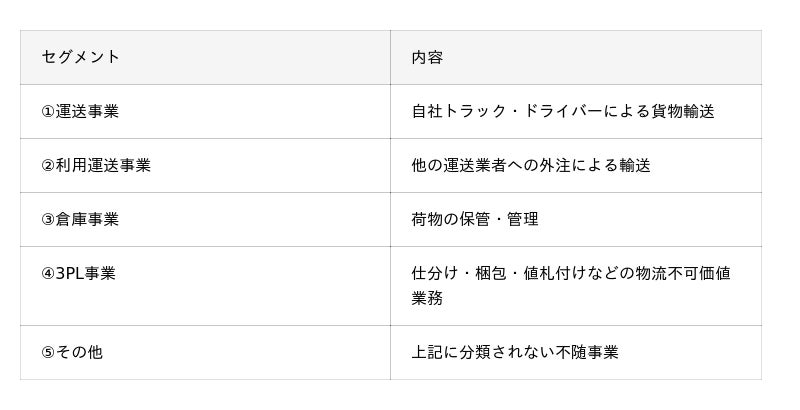The height and width of the screenshot is (410, 800).
Task: Select the ②利用運送事業 segment cell
Action: coord(96,165)
